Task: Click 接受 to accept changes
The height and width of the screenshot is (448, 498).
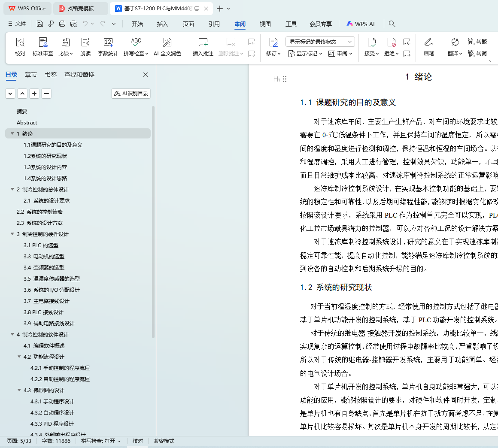Action: point(371,47)
